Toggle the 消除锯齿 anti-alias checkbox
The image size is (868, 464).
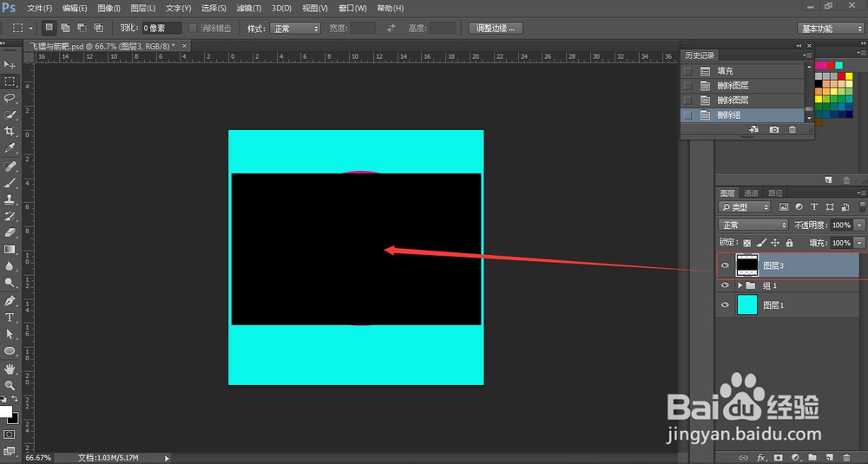[193, 29]
